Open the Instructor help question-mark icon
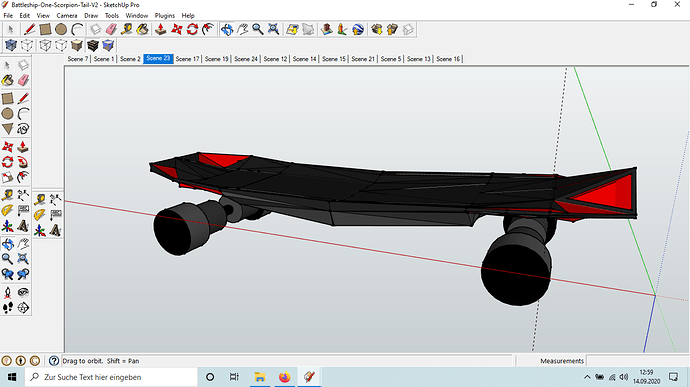The image size is (690, 387). tap(54, 361)
